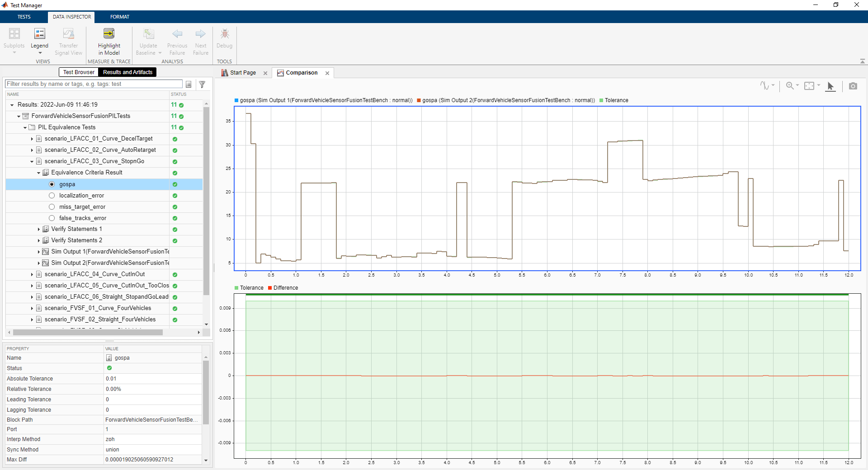
Task: Choose the miss_target_error radio button
Action: [x=52, y=207]
